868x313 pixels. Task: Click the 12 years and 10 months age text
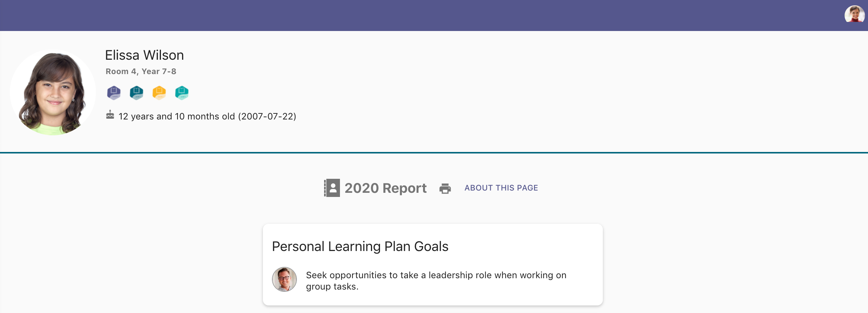point(176,116)
